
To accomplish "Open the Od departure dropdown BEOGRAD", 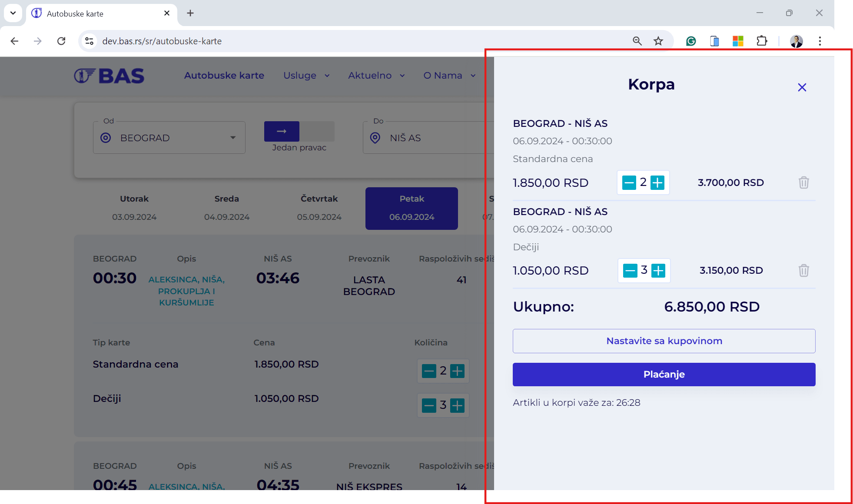I will click(169, 138).
